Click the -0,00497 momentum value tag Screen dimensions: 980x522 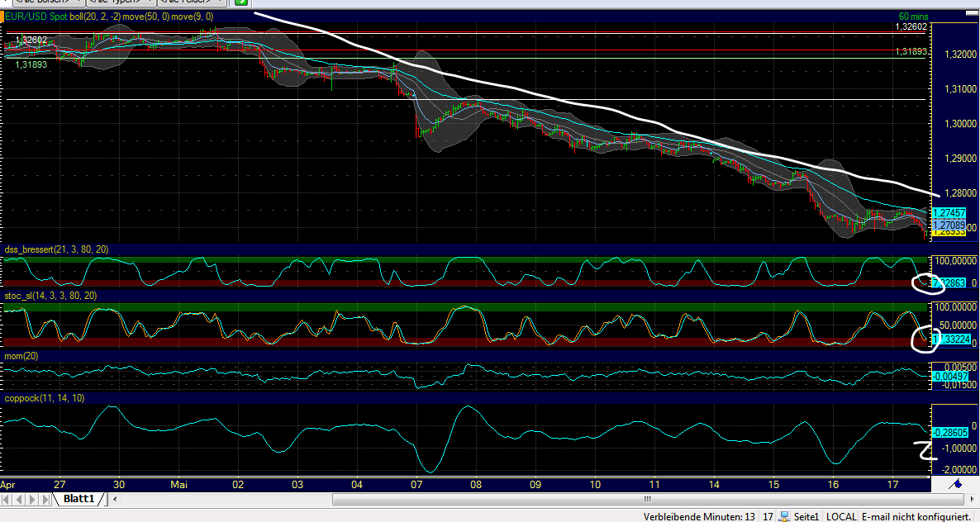pyautogui.click(x=950, y=376)
